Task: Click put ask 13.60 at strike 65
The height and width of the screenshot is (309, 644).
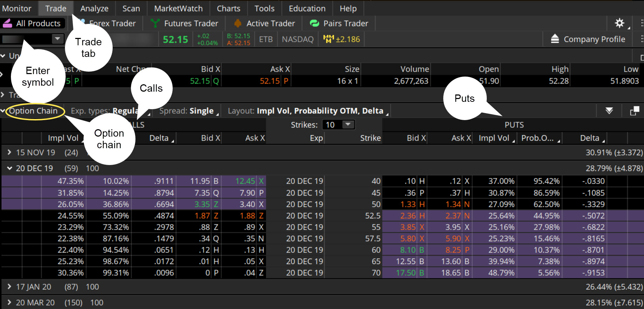Action: (x=451, y=262)
